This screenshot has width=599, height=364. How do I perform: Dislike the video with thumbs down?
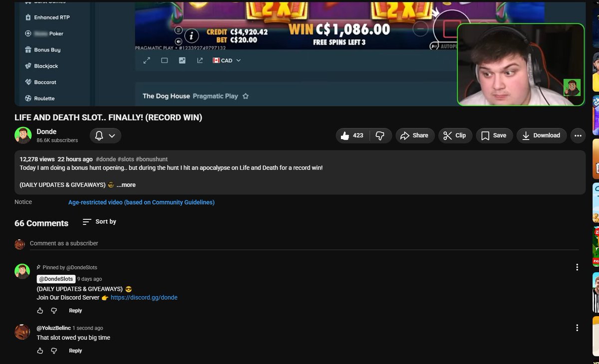coord(380,136)
